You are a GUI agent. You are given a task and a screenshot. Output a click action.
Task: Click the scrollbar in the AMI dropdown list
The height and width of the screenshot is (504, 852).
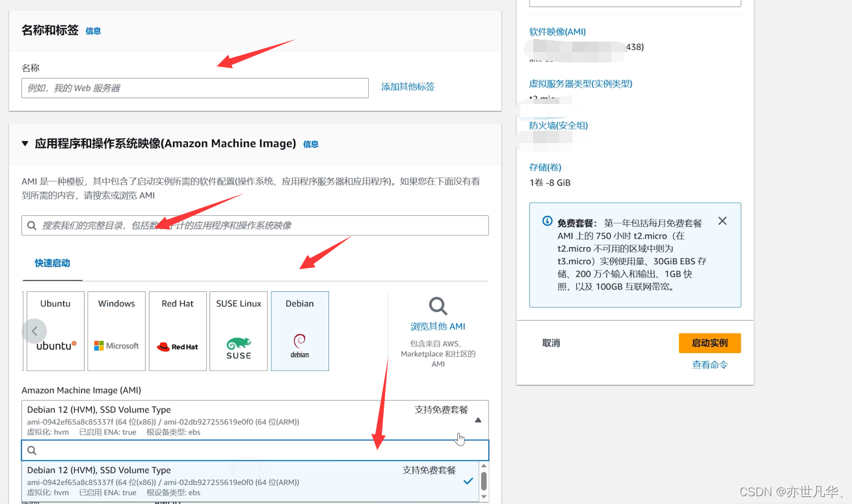[483, 481]
